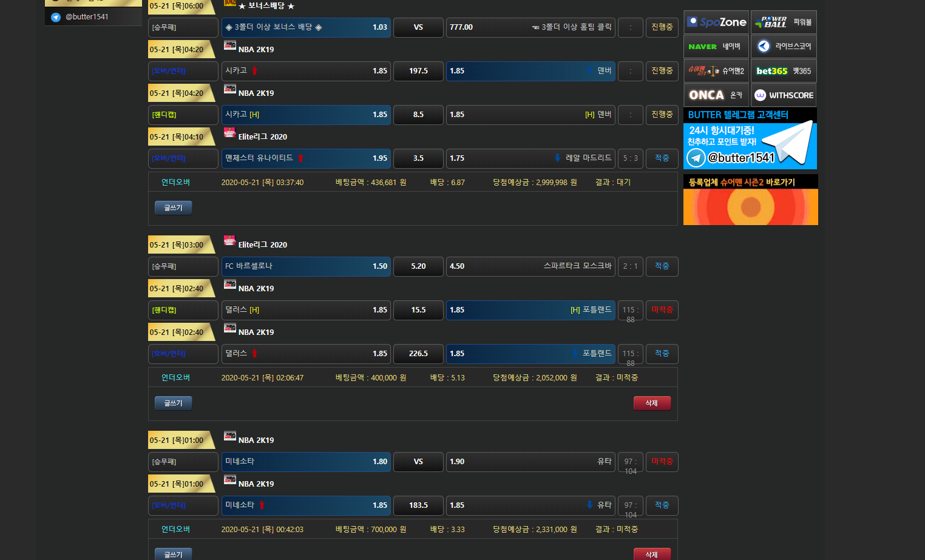Click 글쓰기 under the 436,681 원 bet
Screen dimensions: 925x560
pyautogui.click(x=173, y=208)
